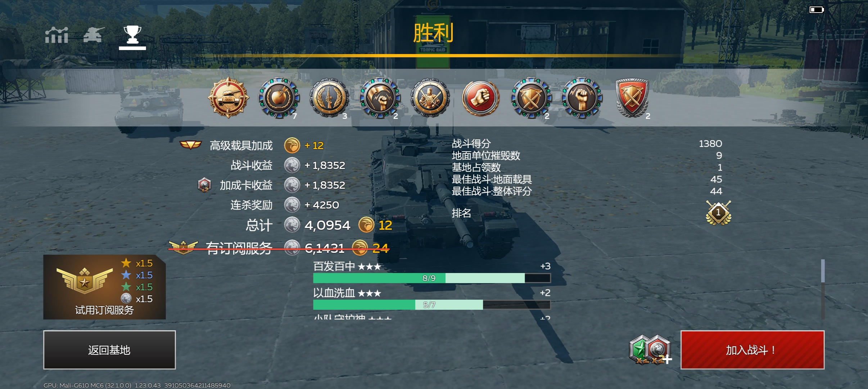The height and width of the screenshot is (389, 868).
Task: Switch to the tank vehicle tab
Action: [94, 35]
